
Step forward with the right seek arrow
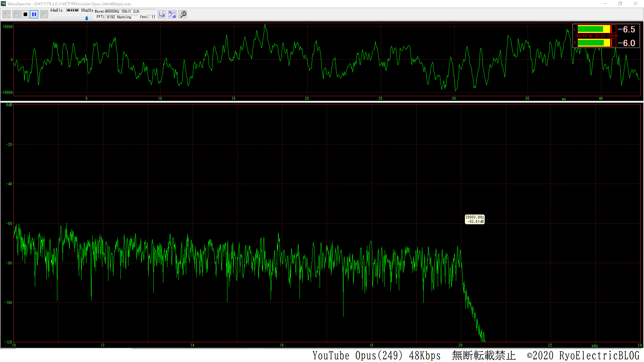(74, 10)
